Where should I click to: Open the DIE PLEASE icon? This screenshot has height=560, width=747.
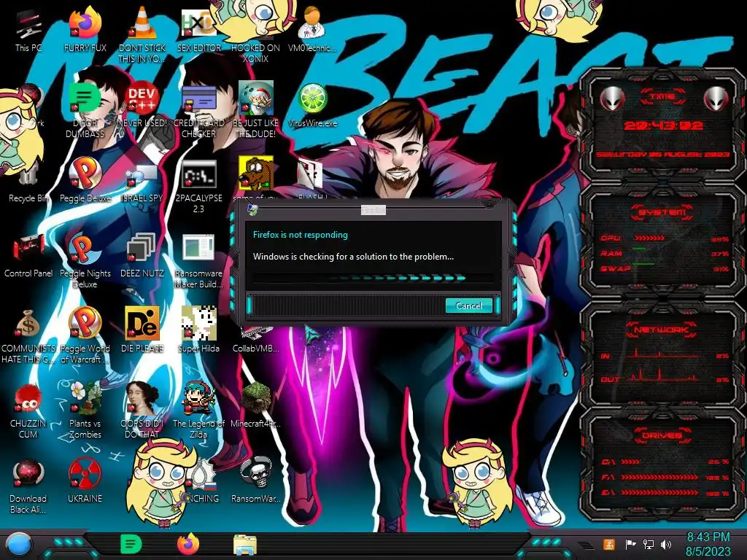coord(142,330)
